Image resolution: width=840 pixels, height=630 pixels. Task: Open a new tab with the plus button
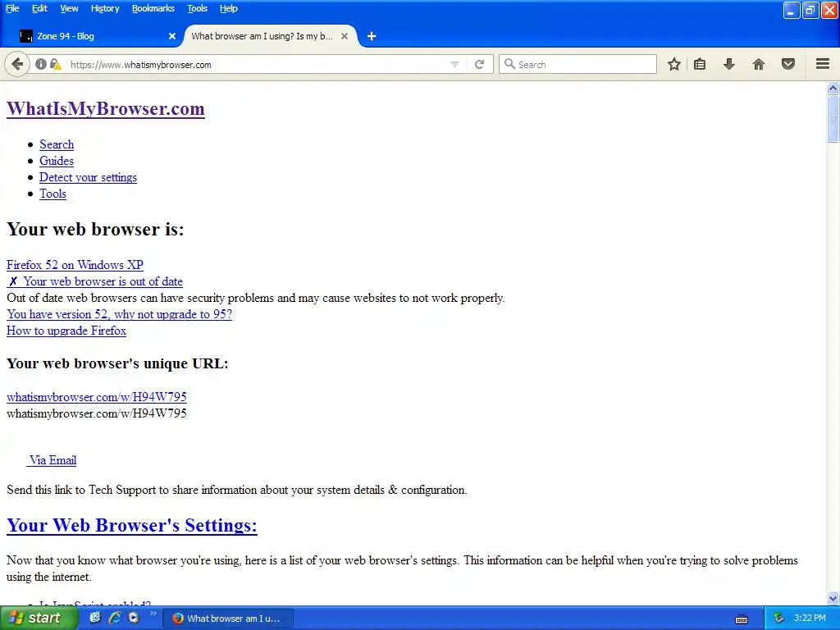pos(372,36)
